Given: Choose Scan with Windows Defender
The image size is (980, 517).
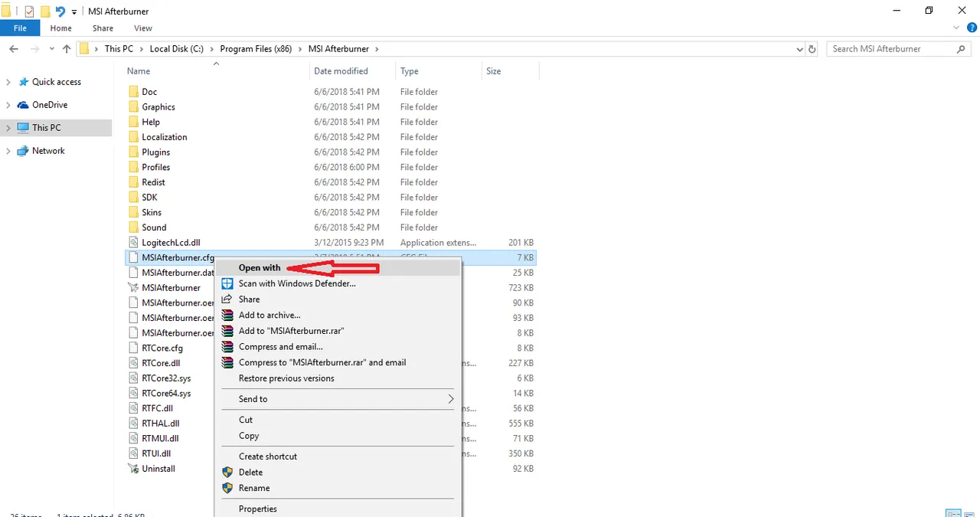Looking at the screenshot, I should pos(338,283).
